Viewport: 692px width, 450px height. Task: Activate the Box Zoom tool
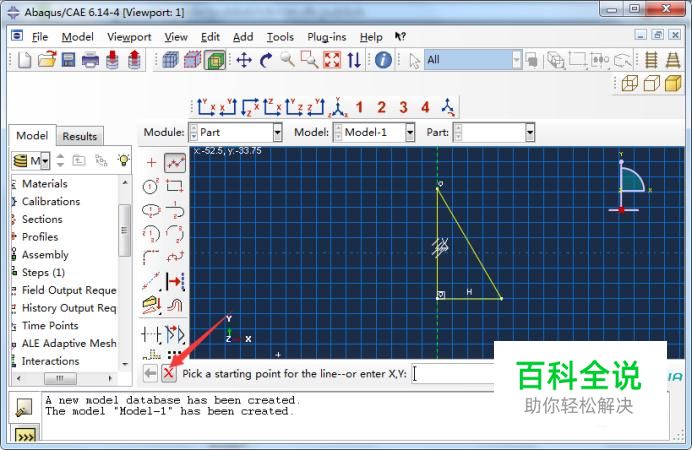coord(309,60)
